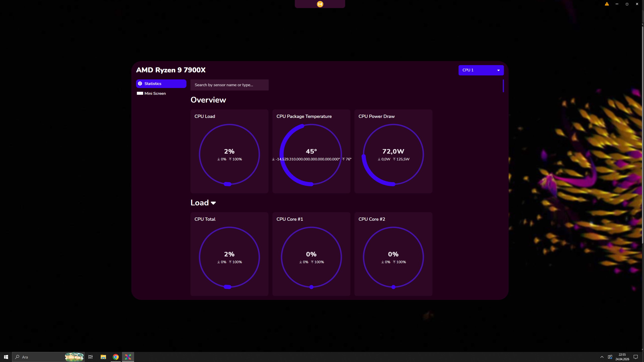
Task: Click the Mini Screen rectangle icon
Action: coord(140,93)
